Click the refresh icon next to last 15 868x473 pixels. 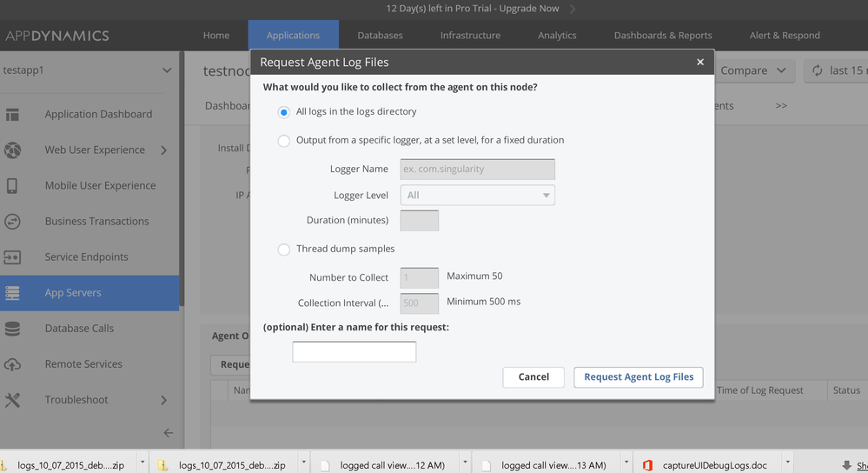click(817, 70)
